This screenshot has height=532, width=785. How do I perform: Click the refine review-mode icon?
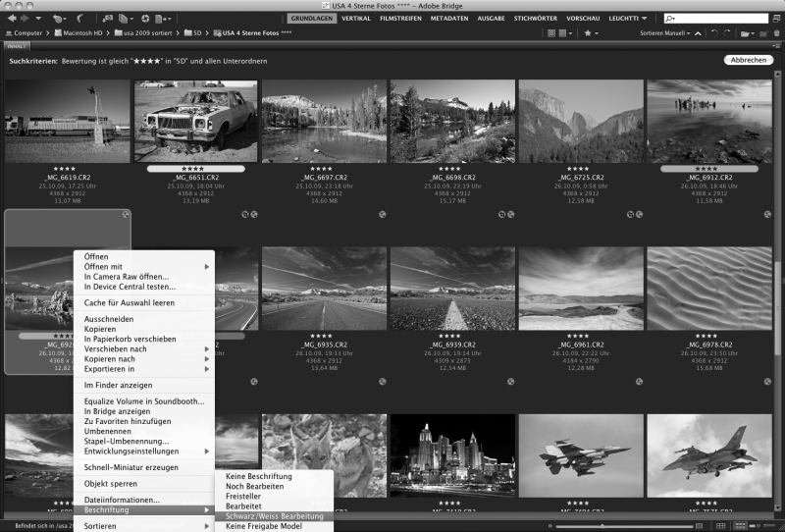tap(124, 19)
